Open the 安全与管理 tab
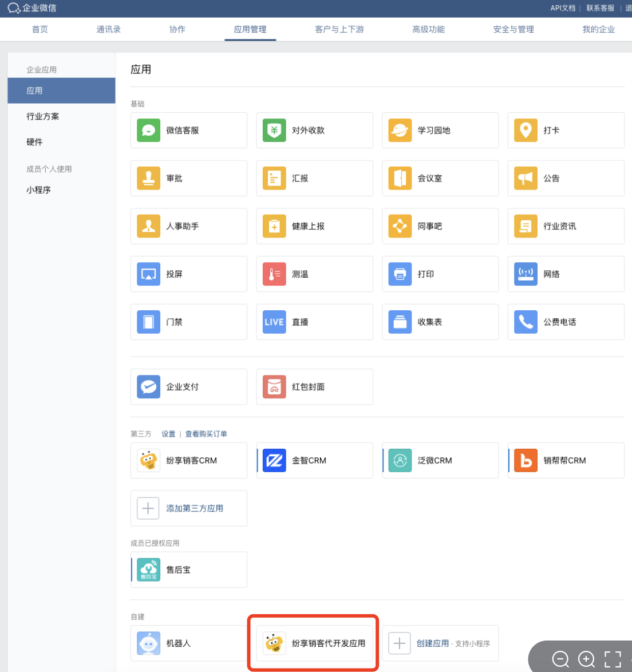The height and width of the screenshot is (672, 632). pos(513,30)
